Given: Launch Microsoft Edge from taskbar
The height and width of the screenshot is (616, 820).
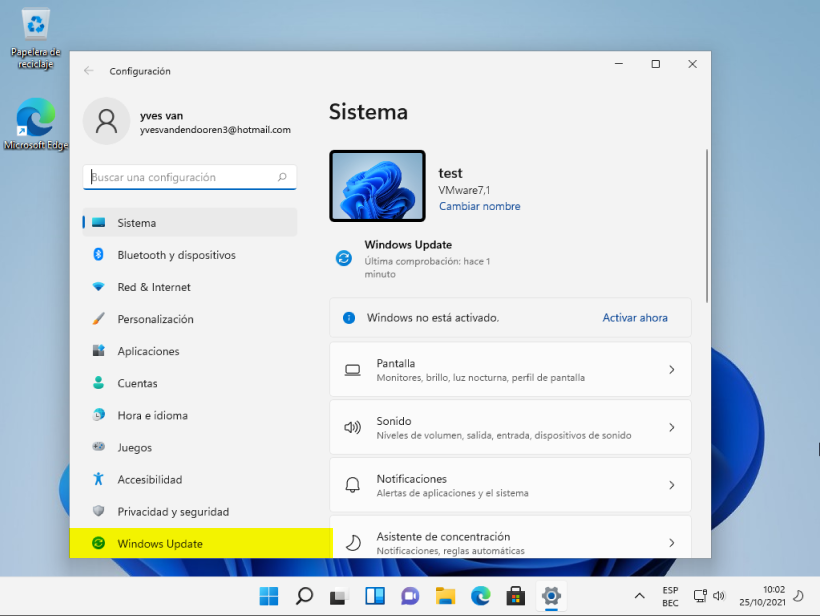Looking at the screenshot, I should click(481, 596).
